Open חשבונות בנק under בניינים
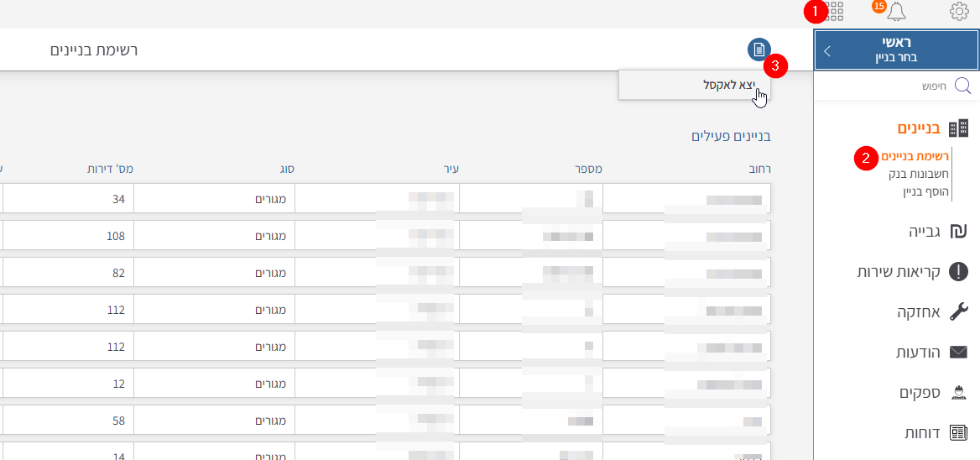The image size is (980, 460). (x=919, y=174)
